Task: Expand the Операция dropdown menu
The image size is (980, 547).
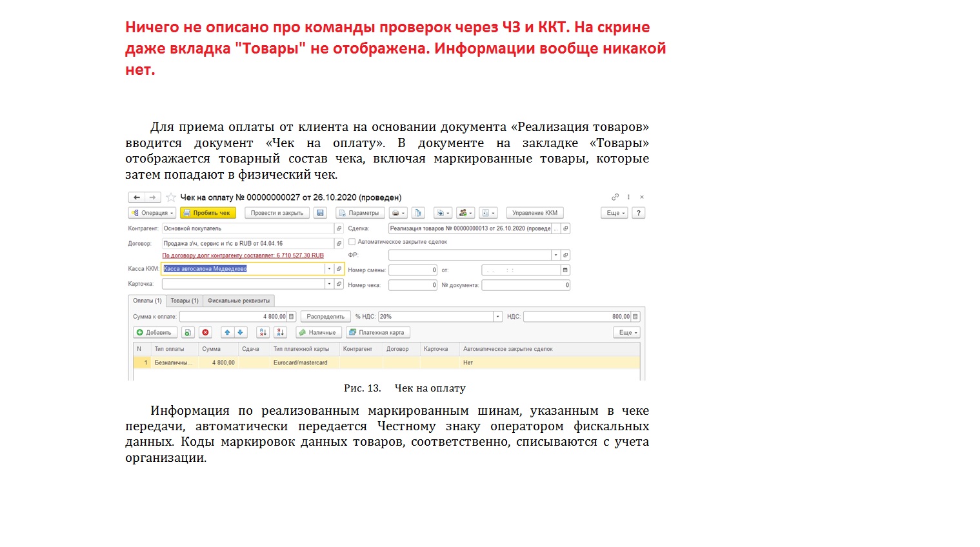Action: [152, 213]
